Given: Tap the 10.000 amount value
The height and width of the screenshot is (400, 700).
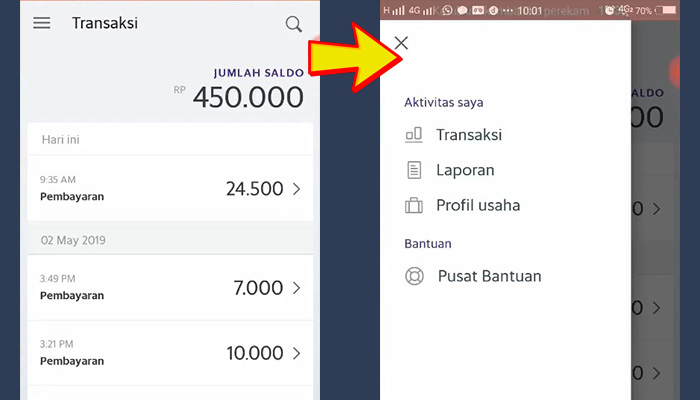Looking at the screenshot, I should [255, 353].
